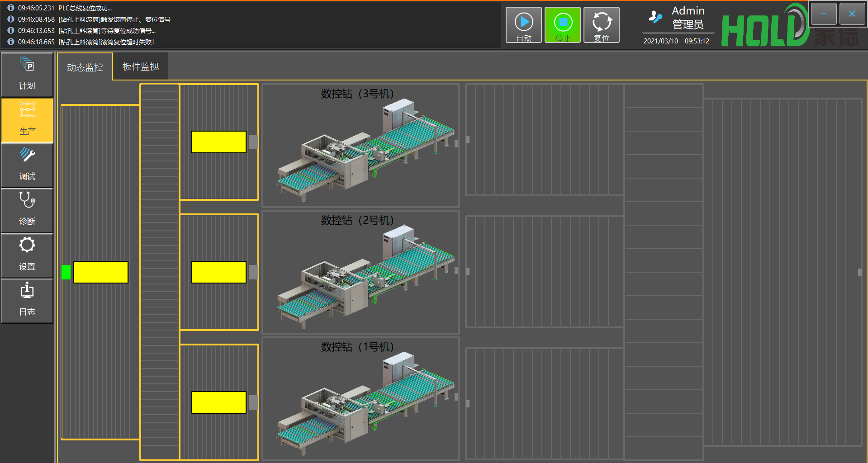
Task: Click the Admin user key icon
Action: [x=655, y=17]
